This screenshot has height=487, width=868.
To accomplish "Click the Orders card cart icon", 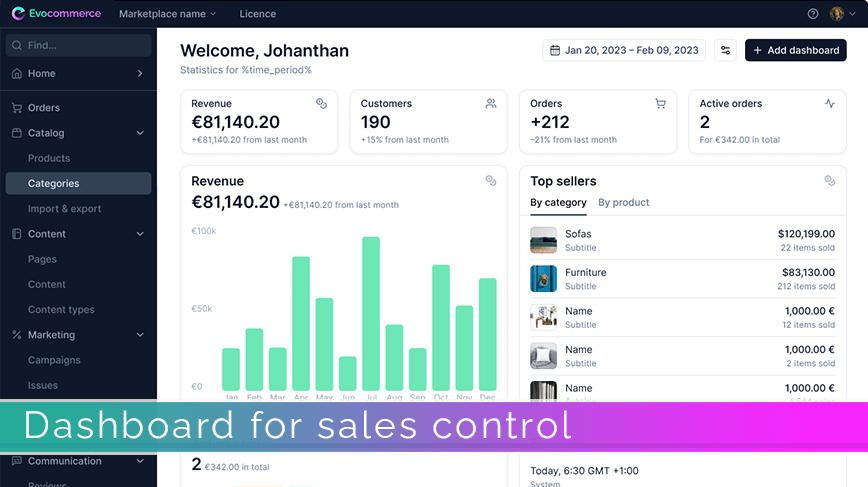I will coord(660,103).
